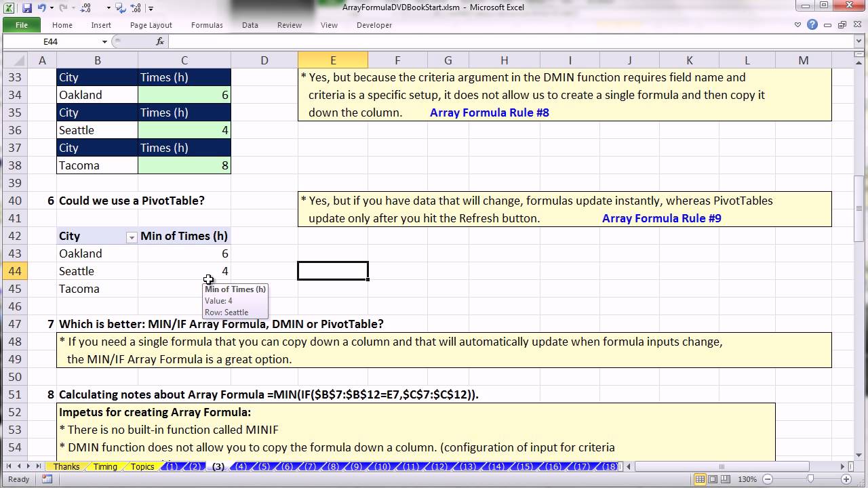Viewport: 868px width, 488px height.
Task: Open the dropdown arrow after Increase Decimal icon
Action: 108,8
